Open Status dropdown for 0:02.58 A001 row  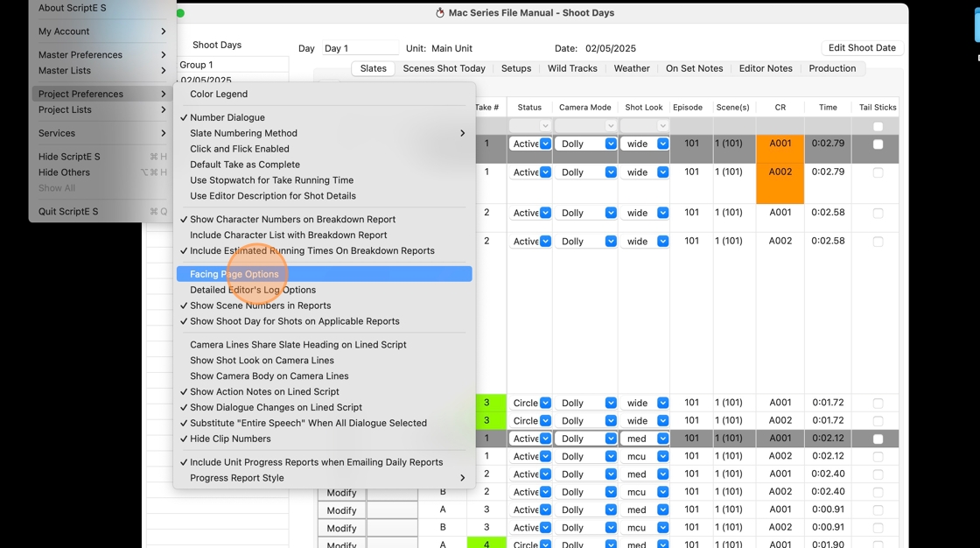point(530,213)
